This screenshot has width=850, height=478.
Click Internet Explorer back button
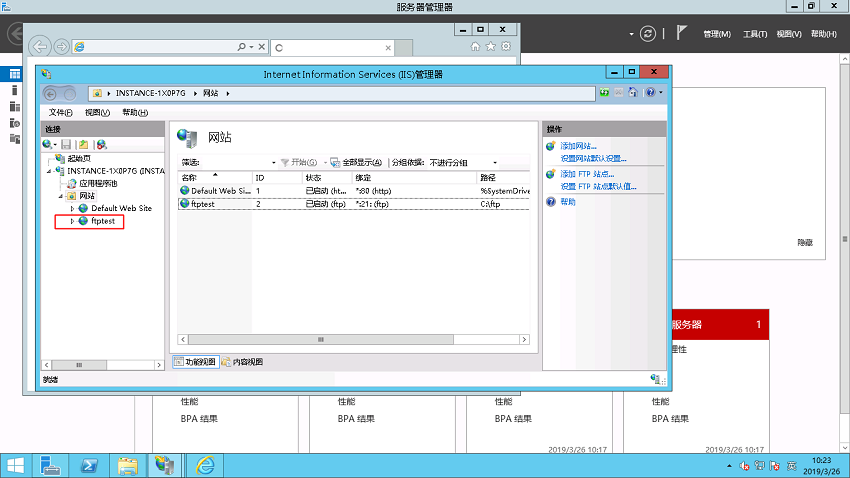(x=40, y=47)
